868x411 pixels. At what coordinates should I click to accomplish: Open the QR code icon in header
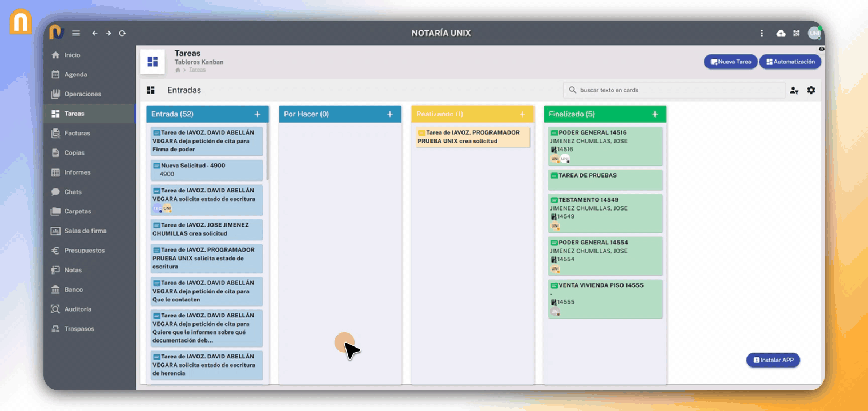point(797,33)
